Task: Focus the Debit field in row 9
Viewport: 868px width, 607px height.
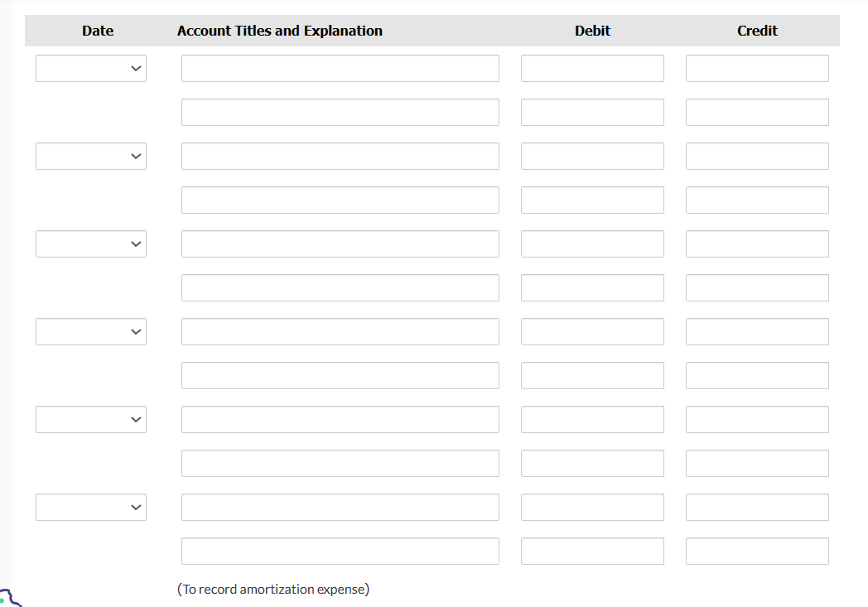Action: coord(592,419)
